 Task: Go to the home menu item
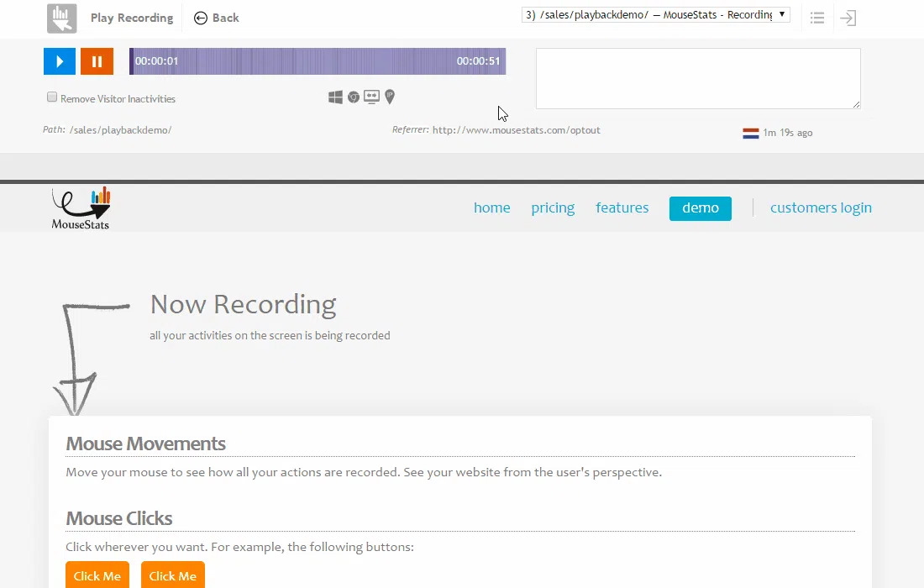(492, 208)
